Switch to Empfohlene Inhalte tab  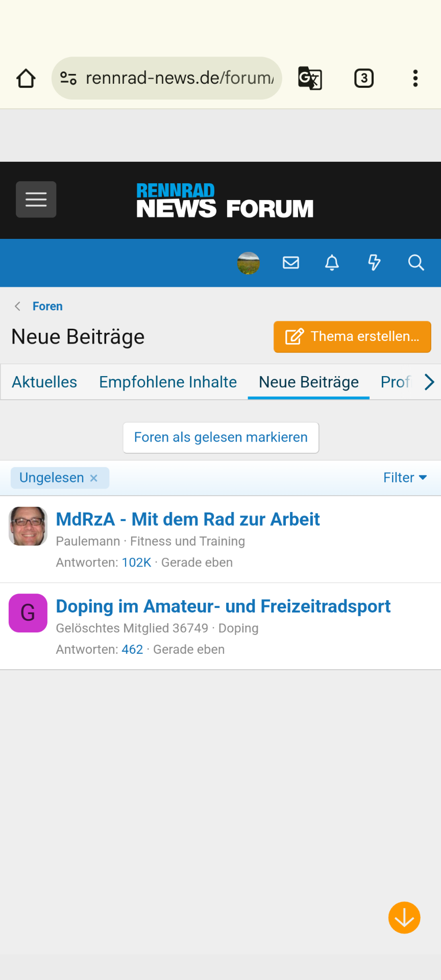(x=168, y=382)
